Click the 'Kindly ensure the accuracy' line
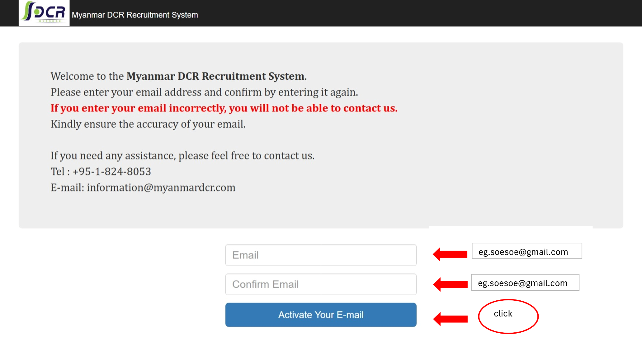Viewport: 642px width, 364px height. [x=148, y=124]
